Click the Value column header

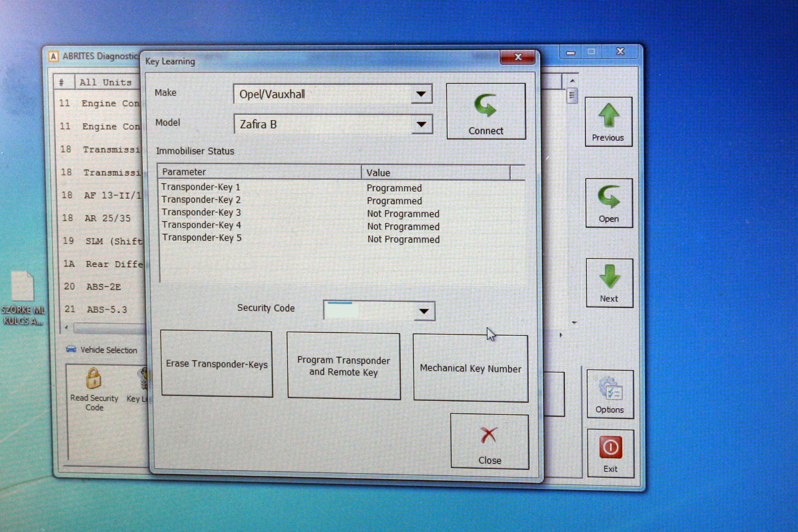coord(436,172)
